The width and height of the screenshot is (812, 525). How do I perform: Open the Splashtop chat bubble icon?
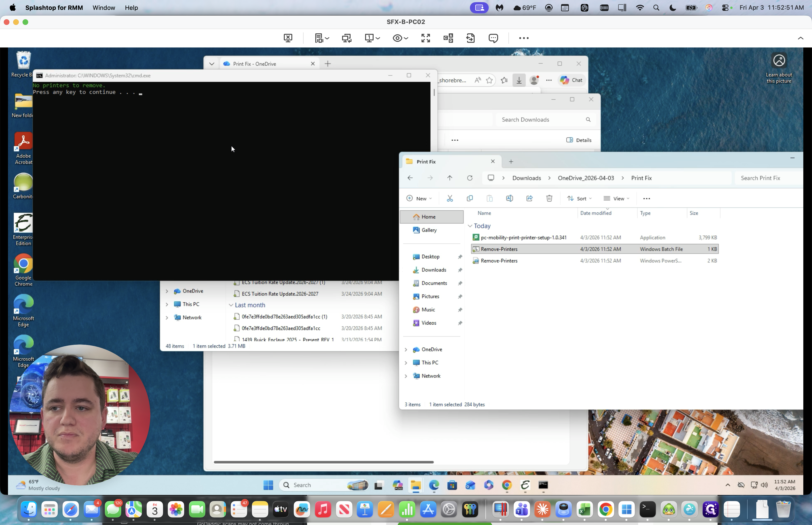point(493,38)
